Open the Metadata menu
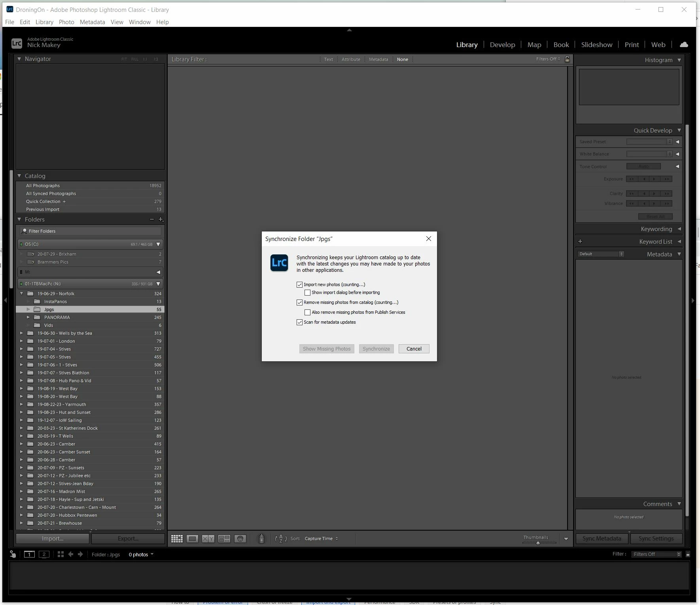This screenshot has width=700, height=605. pyautogui.click(x=92, y=22)
